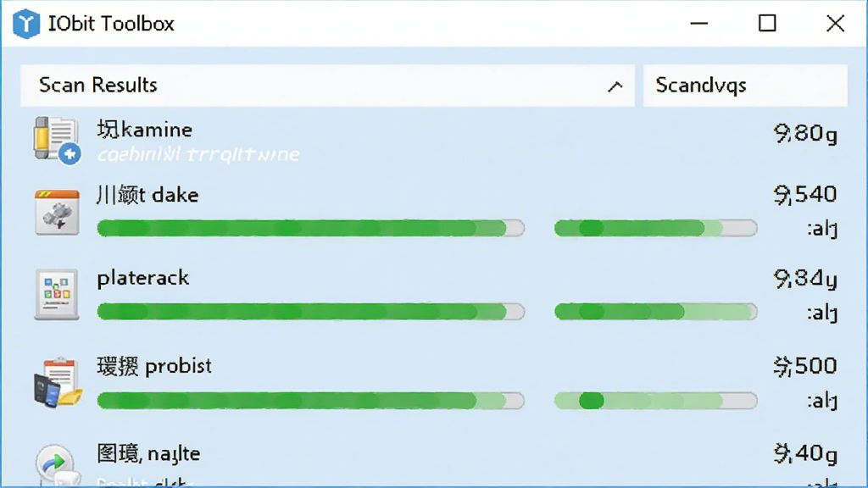Viewport: 868px width, 488px height.
Task: Click the probist secondary progress bar
Action: tap(656, 401)
